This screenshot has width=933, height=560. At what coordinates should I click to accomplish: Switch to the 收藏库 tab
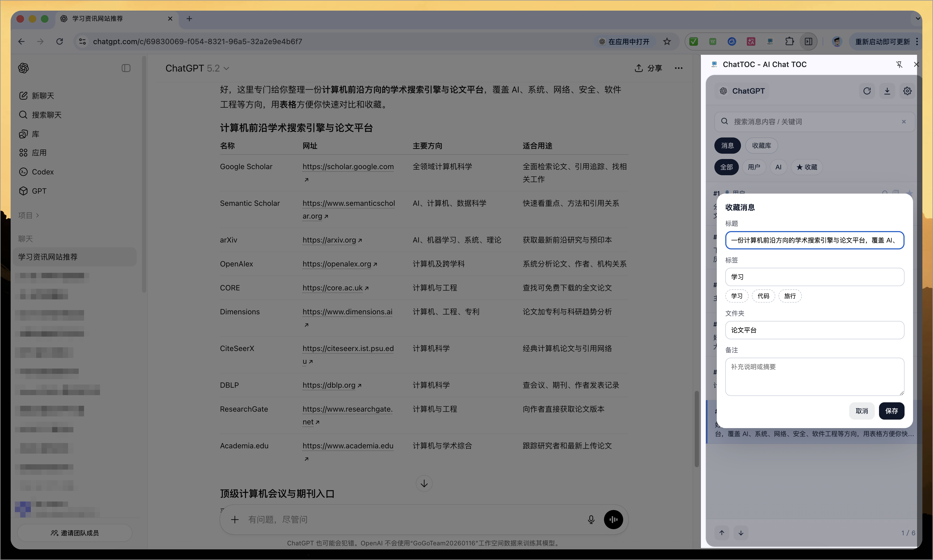coord(761,146)
